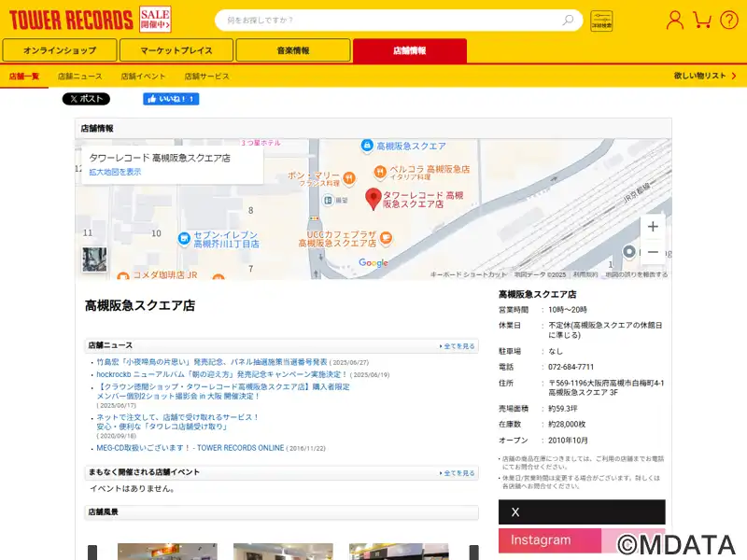Screen dimensions: 747x560
Task: Click the 拡大地図を表示 link
Action: 115,172
